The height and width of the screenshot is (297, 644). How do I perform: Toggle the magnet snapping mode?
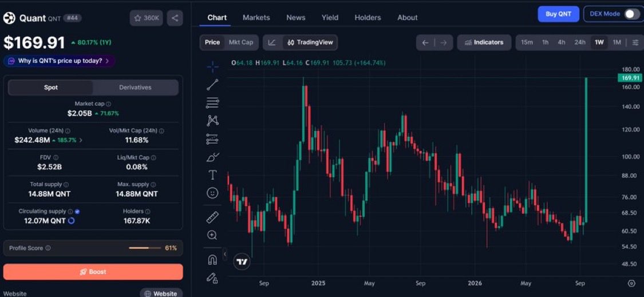click(x=212, y=260)
